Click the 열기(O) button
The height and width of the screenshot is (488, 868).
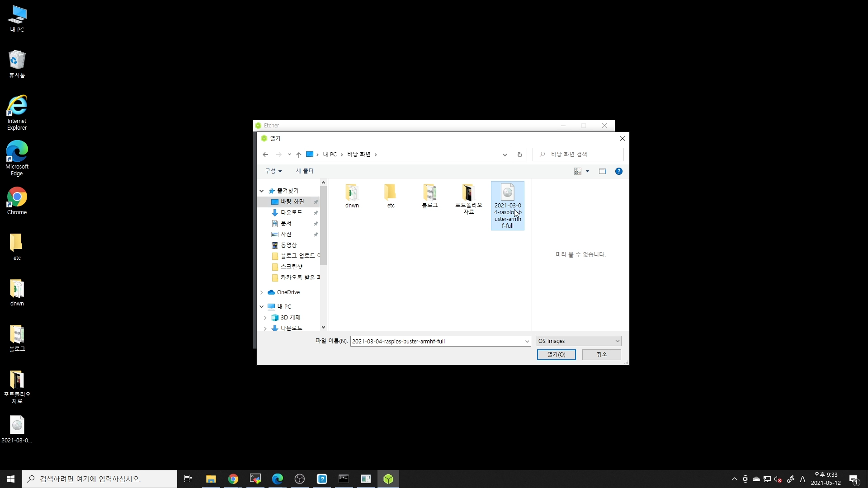(x=556, y=355)
